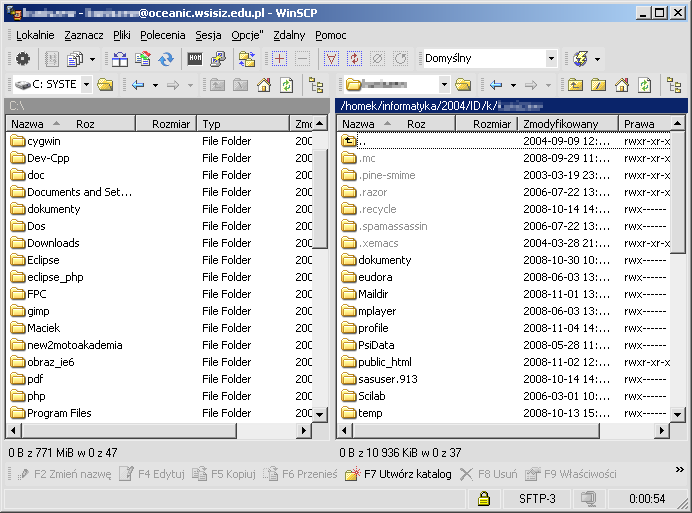Click F7 Utwórz katalog button

click(399, 474)
